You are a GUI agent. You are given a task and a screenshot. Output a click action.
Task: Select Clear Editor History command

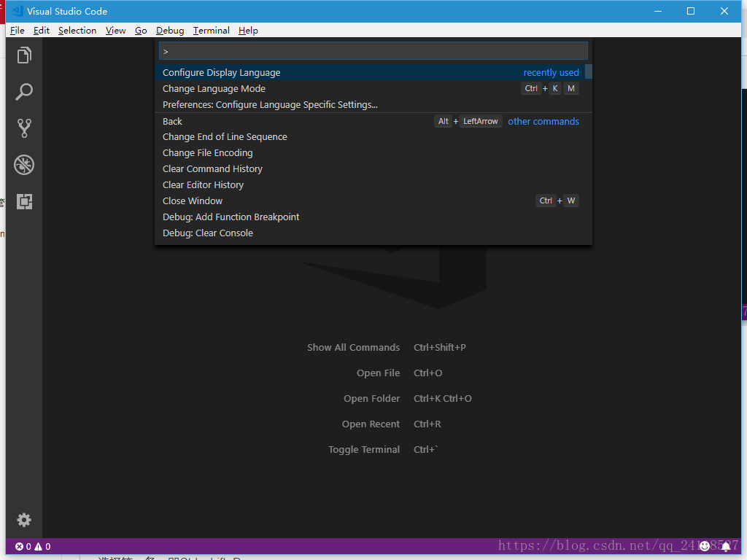click(x=370, y=184)
